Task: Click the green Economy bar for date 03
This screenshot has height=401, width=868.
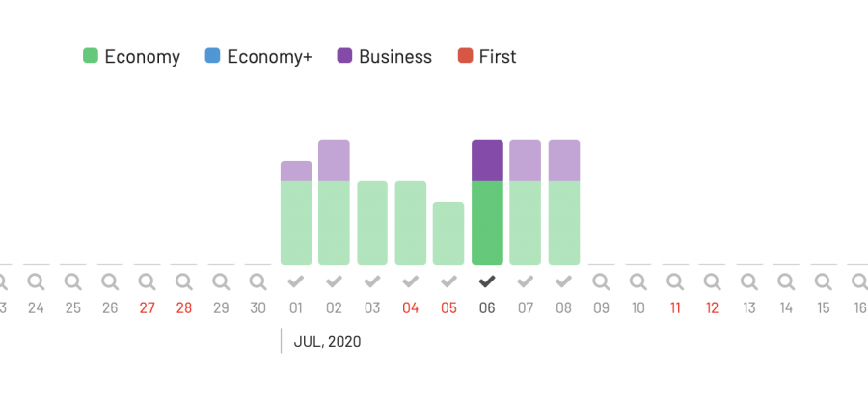Action: (x=372, y=223)
